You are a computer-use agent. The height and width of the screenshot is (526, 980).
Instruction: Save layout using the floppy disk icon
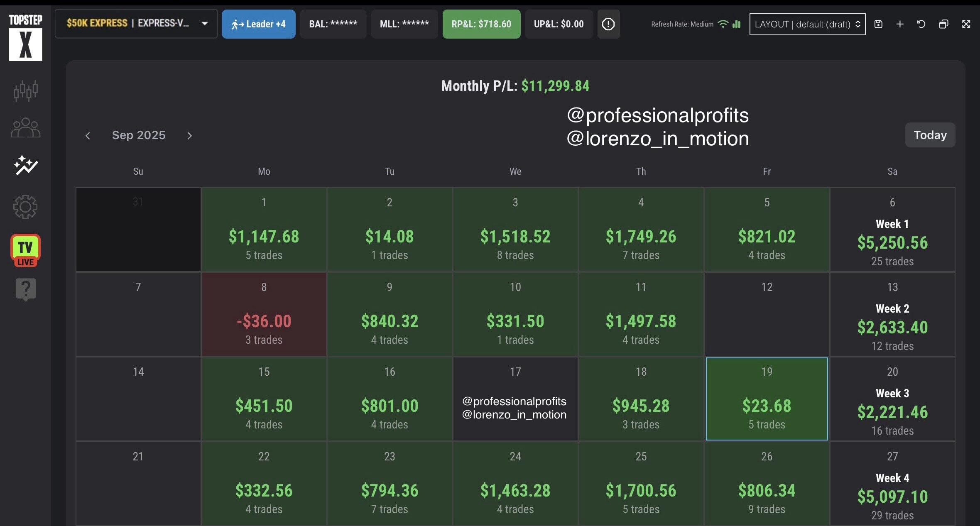point(878,24)
